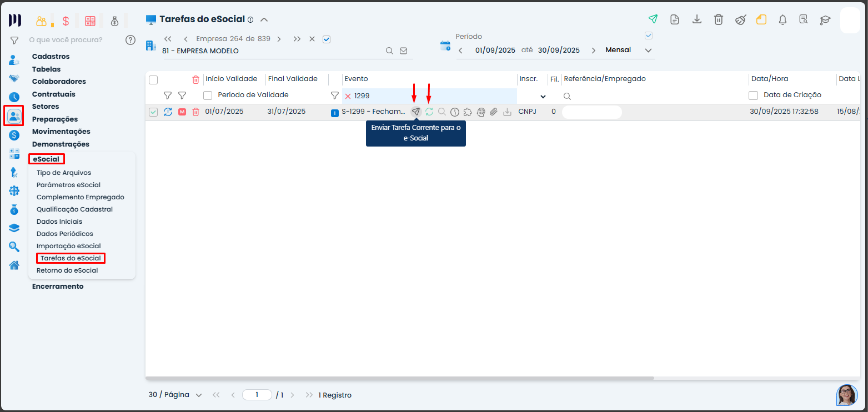Open the handshake module in the left sidebar

[14, 78]
